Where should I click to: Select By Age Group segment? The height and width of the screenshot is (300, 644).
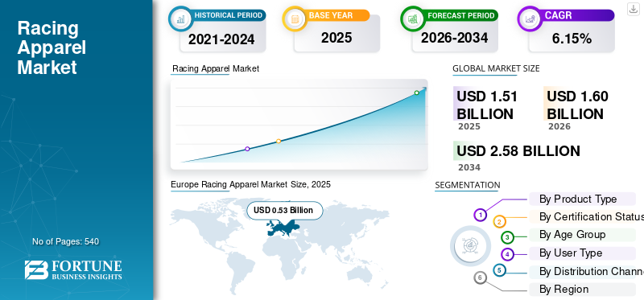582,235
